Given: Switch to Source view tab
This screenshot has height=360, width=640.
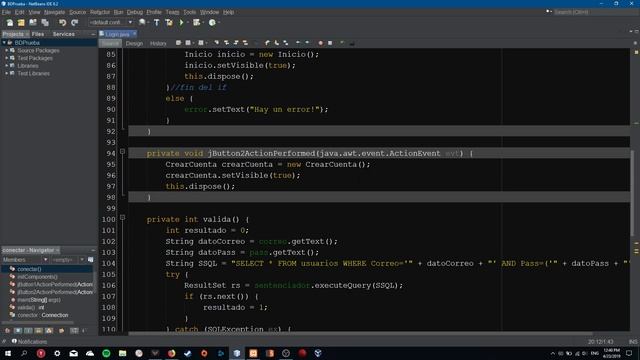Looking at the screenshot, I should (x=110, y=43).
